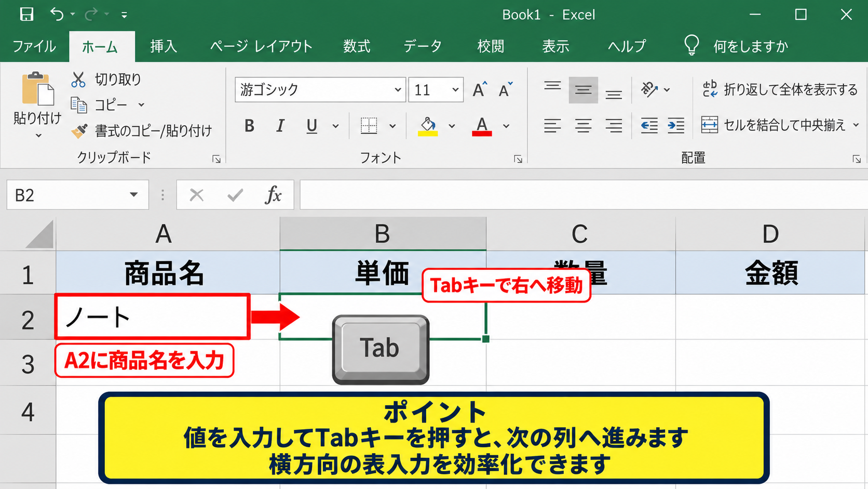Toggle Bold formatting
The height and width of the screenshot is (489, 868).
click(249, 126)
